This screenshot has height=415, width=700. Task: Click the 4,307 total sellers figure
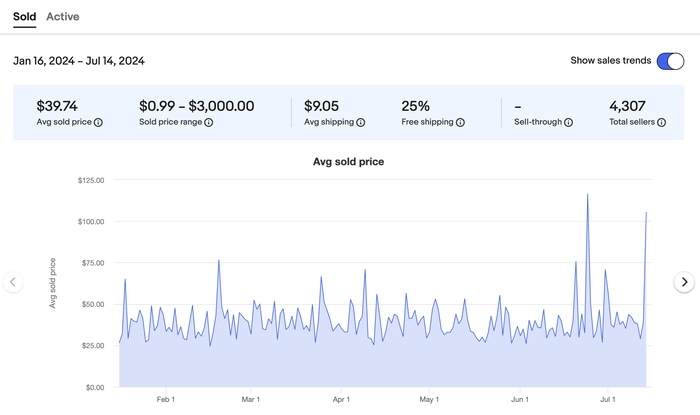(x=630, y=105)
